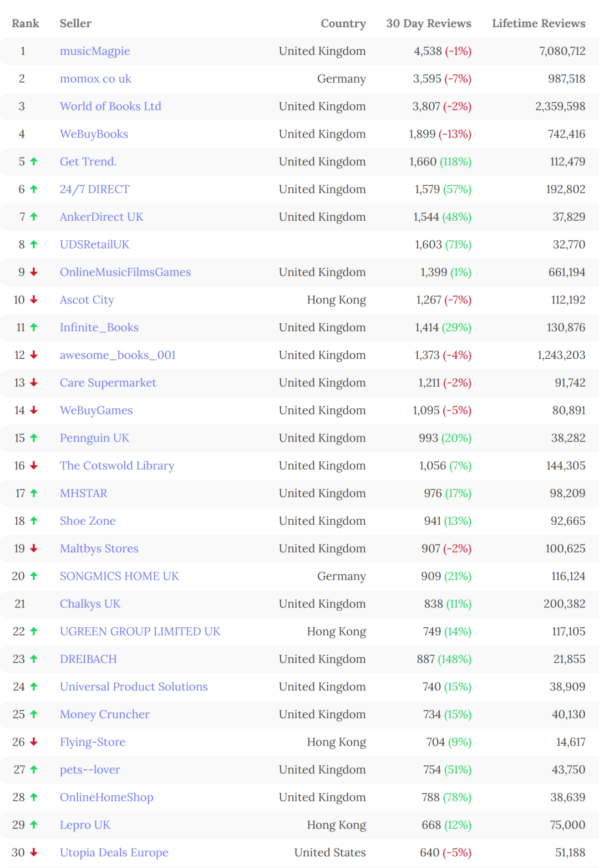Open the musicMagpie seller link
This screenshot has height=868, width=599.
pyautogui.click(x=95, y=51)
